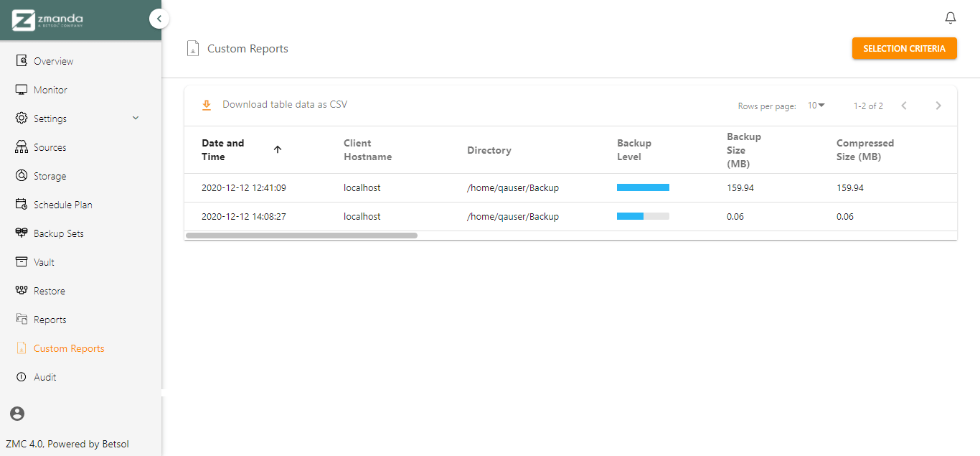Image resolution: width=980 pixels, height=456 pixels.
Task: Click the Settings gear icon
Action: (x=22, y=118)
